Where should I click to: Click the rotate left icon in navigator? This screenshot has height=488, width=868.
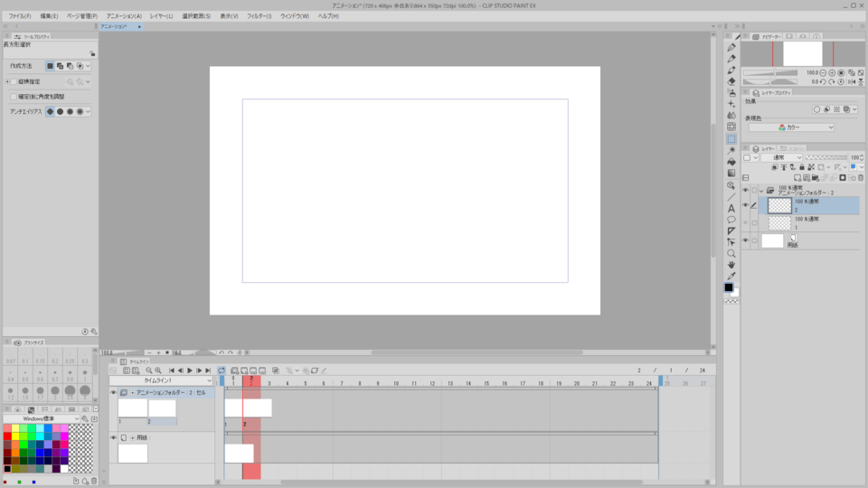[823, 82]
